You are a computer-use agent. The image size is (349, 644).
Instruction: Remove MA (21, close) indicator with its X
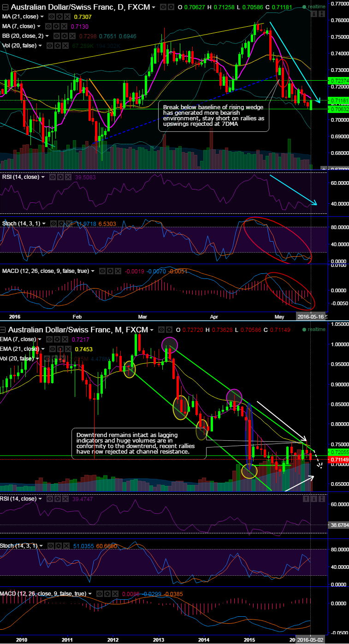click(x=67, y=17)
